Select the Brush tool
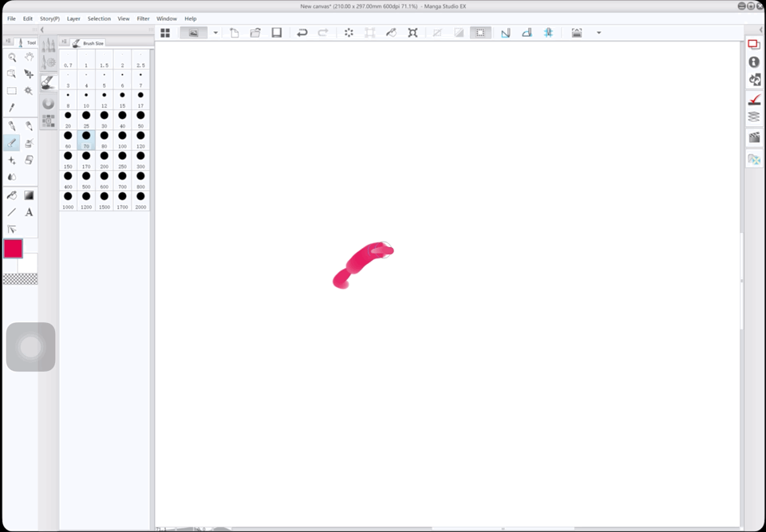 (x=12, y=143)
